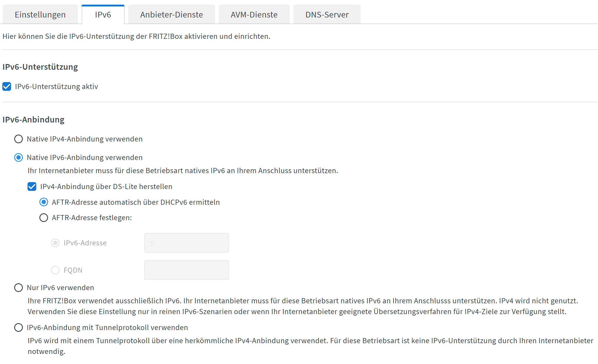
Task: Click the IPv6-Adresse input field
Action: pyautogui.click(x=186, y=243)
